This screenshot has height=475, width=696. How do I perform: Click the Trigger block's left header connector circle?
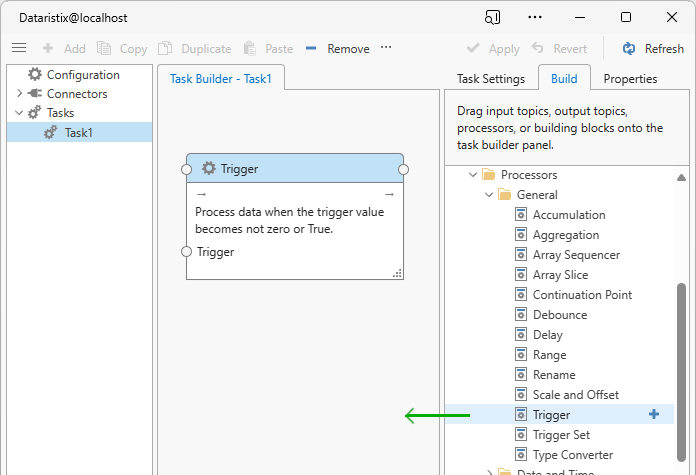point(186,169)
